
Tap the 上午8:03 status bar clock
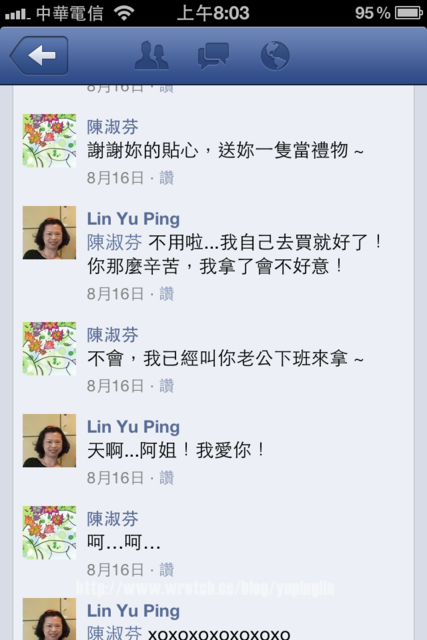213,13
